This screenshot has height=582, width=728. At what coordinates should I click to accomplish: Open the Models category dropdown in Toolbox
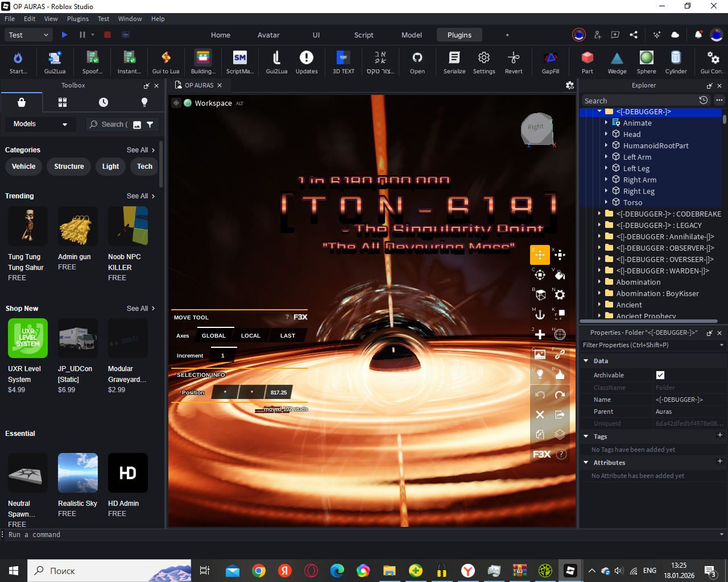pyautogui.click(x=40, y=124)
